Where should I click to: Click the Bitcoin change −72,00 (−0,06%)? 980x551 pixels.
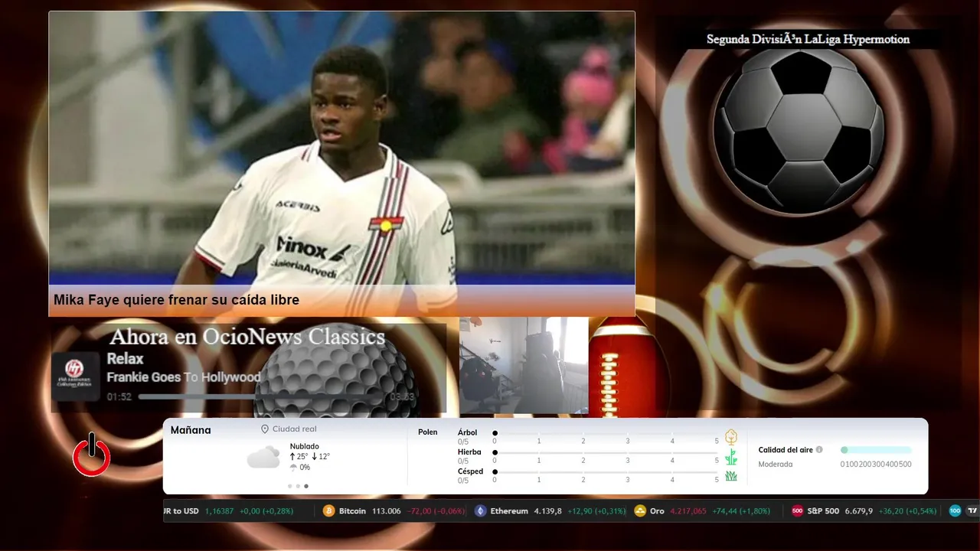pos(436,511)
